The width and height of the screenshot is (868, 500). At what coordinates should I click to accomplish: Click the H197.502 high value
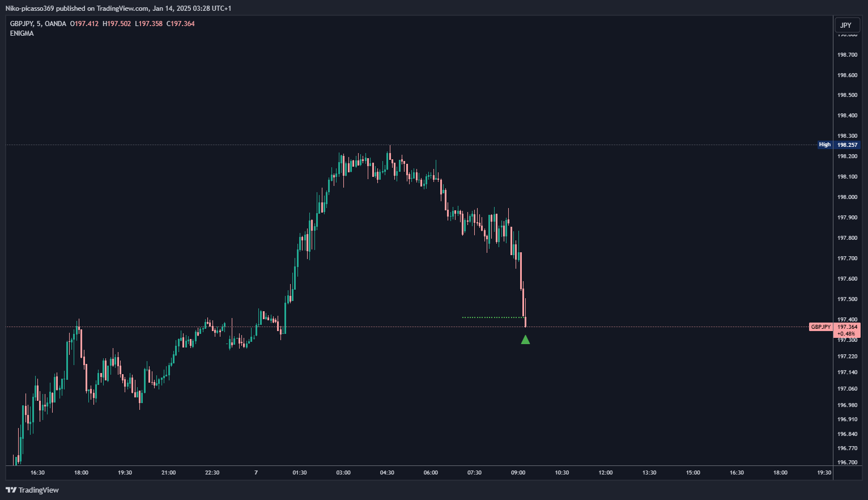117,24
